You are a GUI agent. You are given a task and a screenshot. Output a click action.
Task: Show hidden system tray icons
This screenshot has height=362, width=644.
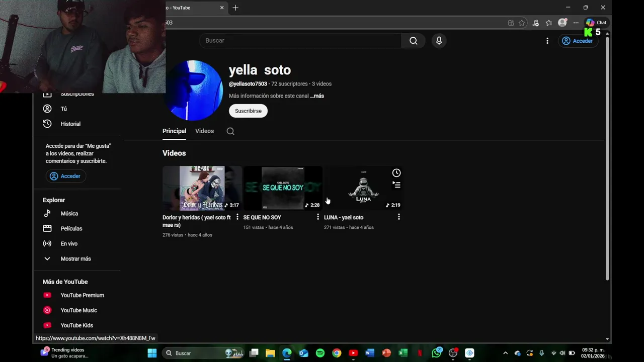point(505,353)
